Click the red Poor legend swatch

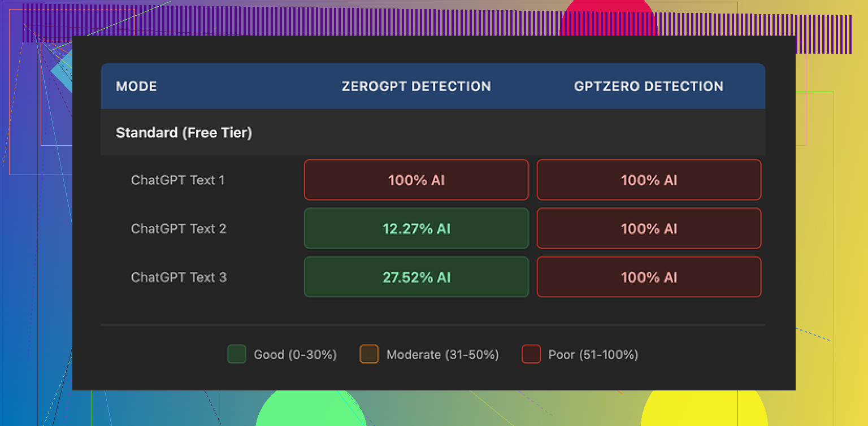click(531, 355)
